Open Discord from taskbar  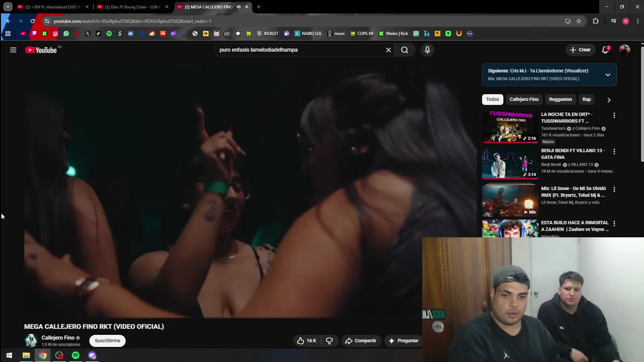click(x=92, y=355)
